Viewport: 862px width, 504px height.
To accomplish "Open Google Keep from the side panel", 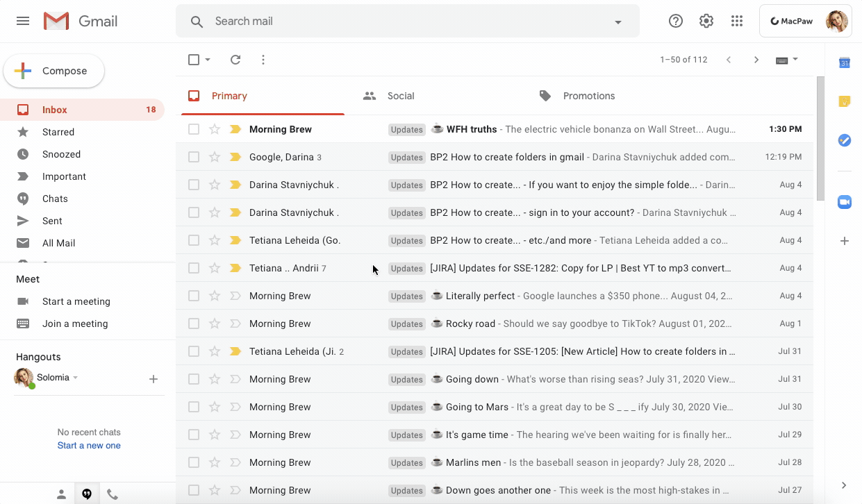I will click(844, 101).
